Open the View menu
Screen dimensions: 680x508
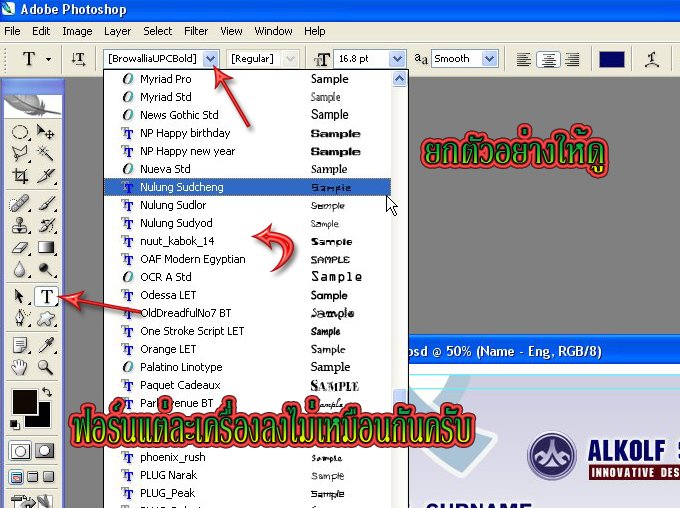pos(231,31)
